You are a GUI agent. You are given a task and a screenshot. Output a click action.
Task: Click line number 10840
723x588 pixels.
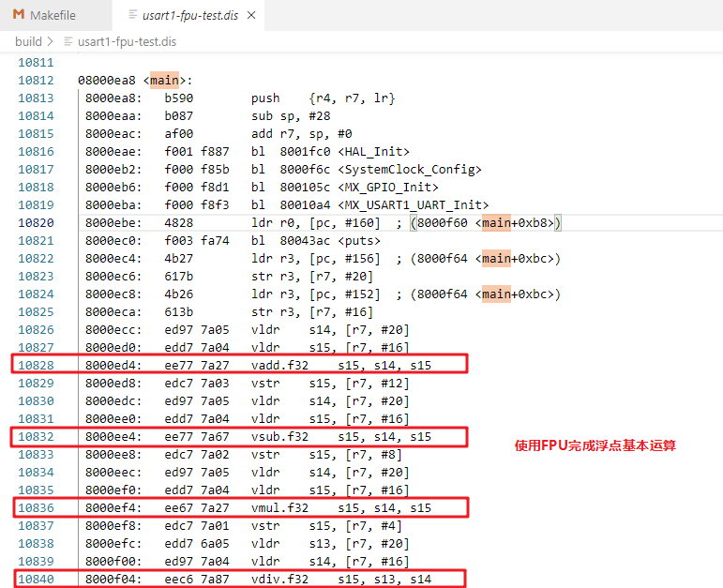coord(36,579)
